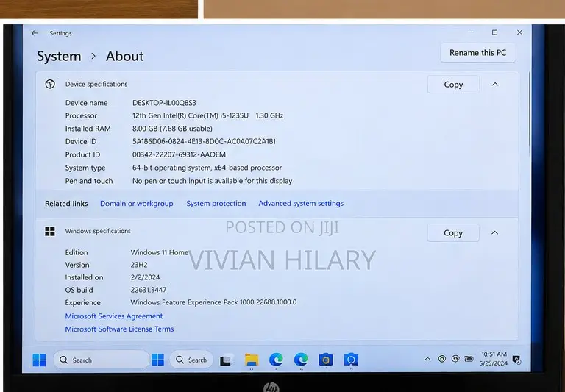Viewport: 565px width, 392px height.
Task: Open Advanced system settings link
Action: 301,204
